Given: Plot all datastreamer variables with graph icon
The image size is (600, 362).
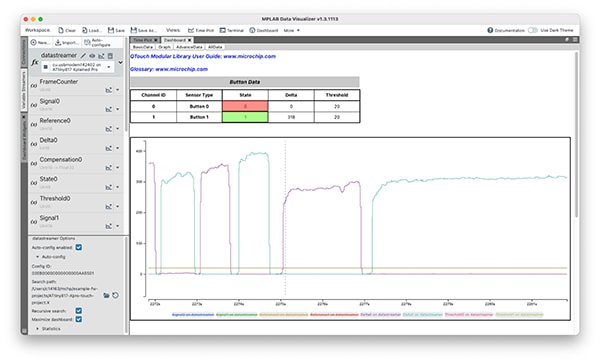Looking at the screenshot, I should pos(101,56).
